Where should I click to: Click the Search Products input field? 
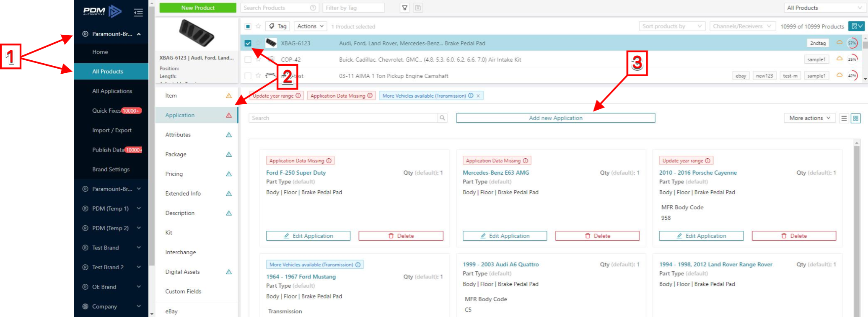(x=280, y=8)
